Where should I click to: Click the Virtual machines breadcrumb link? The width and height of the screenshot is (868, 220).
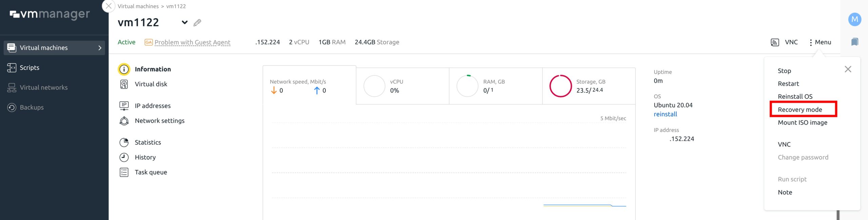point(138,6)
